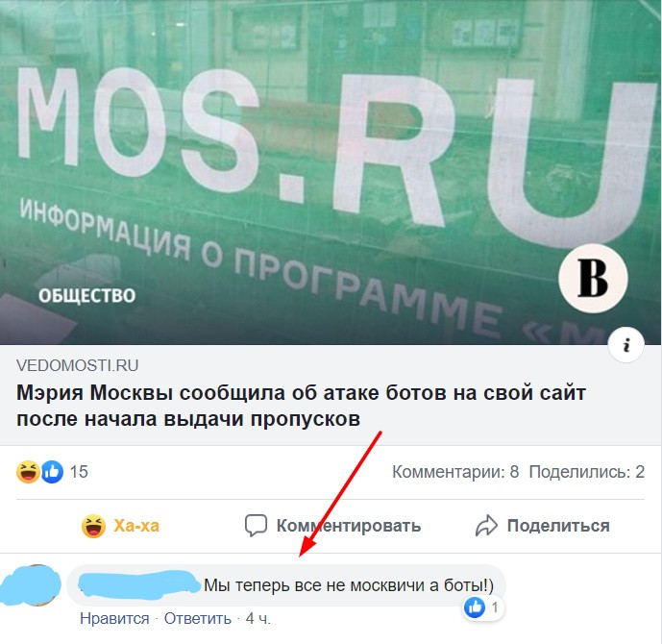662x644 pixels.
Task: Click the Ха-ха laughing emoji icon
Action: pyautogui.click(x=93, y=526)
